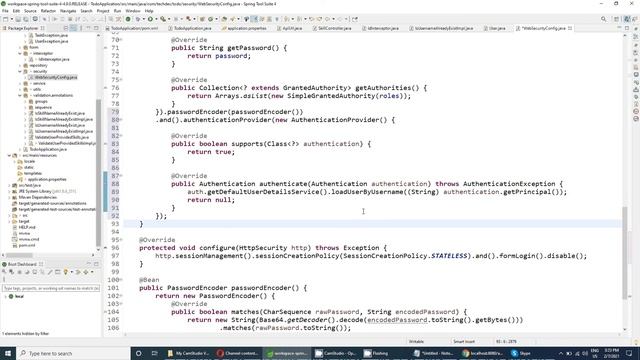This screenshot has width=640, height=360.
Task: Open the Boot Dashboard green toolbar icon
Action: 128,19
